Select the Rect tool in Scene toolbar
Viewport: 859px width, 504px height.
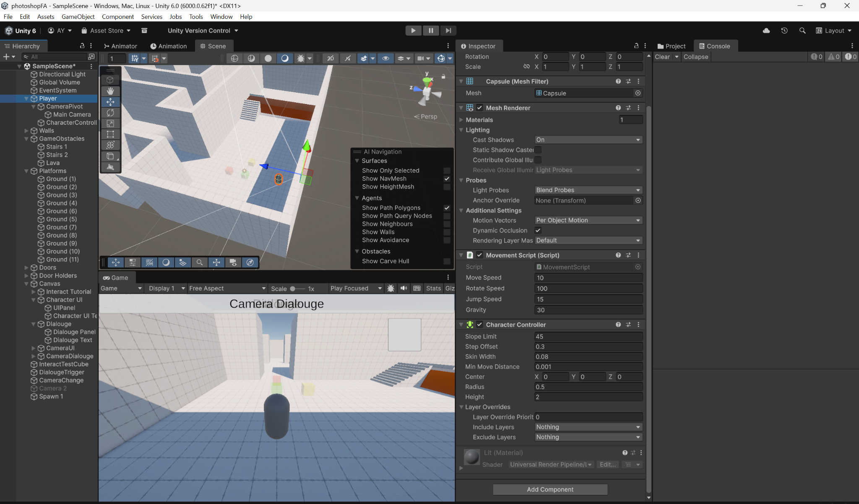(x=110, y=134)
